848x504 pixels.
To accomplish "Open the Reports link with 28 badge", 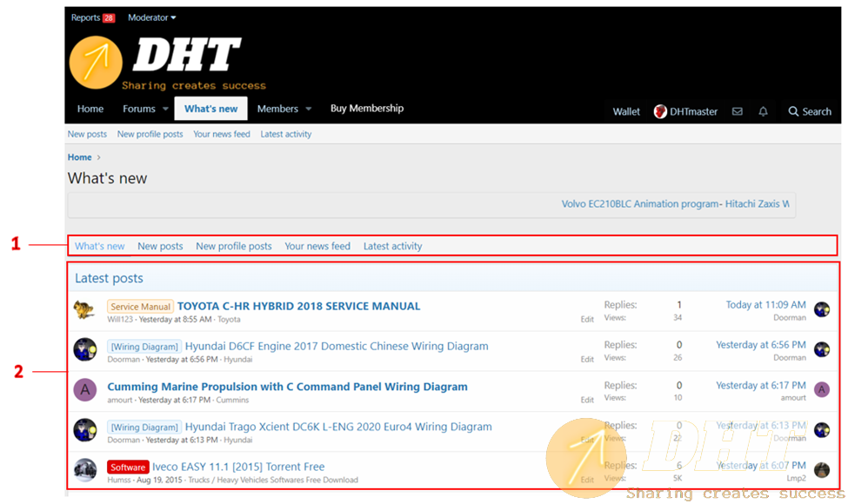I will [x=92, y=17].
